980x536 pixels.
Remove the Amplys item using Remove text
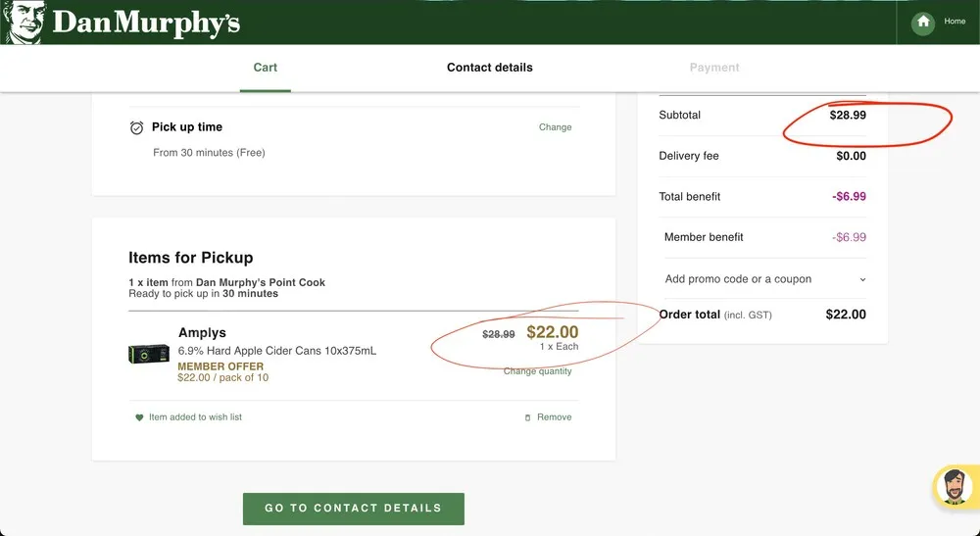[554, 417]
